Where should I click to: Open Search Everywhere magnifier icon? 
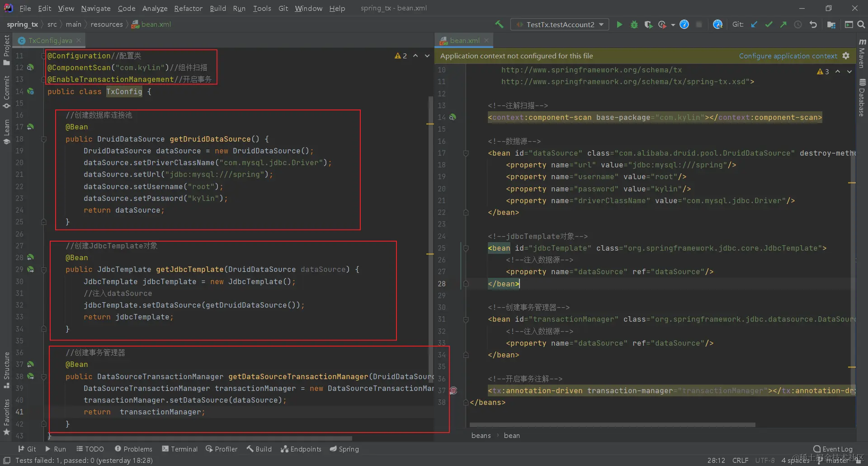pos(861,24)
